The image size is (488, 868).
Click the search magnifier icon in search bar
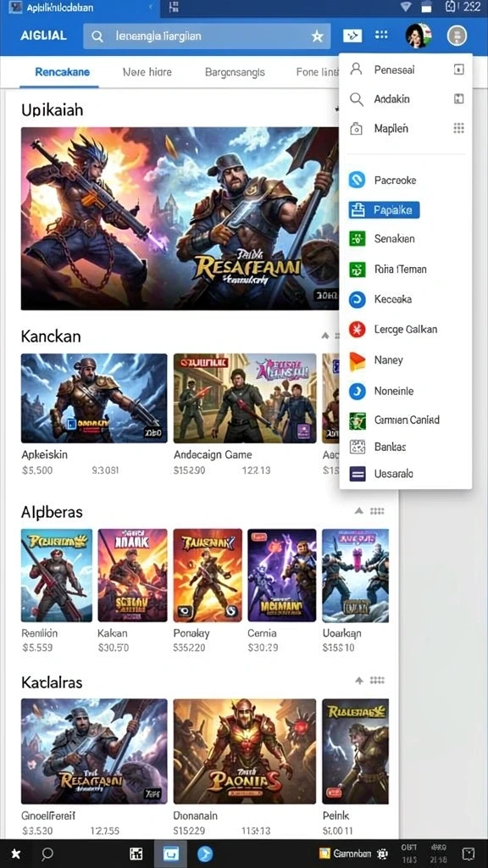(97, 36)
